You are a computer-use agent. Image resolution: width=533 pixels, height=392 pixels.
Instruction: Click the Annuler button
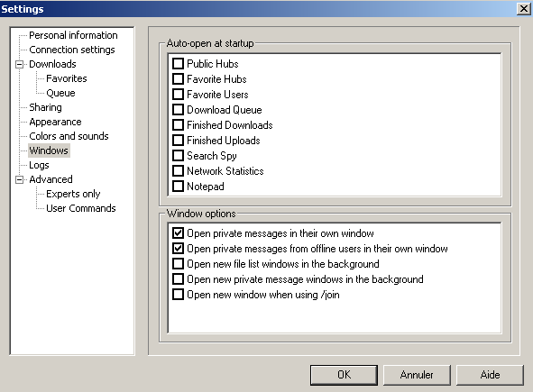pos(417,375)
